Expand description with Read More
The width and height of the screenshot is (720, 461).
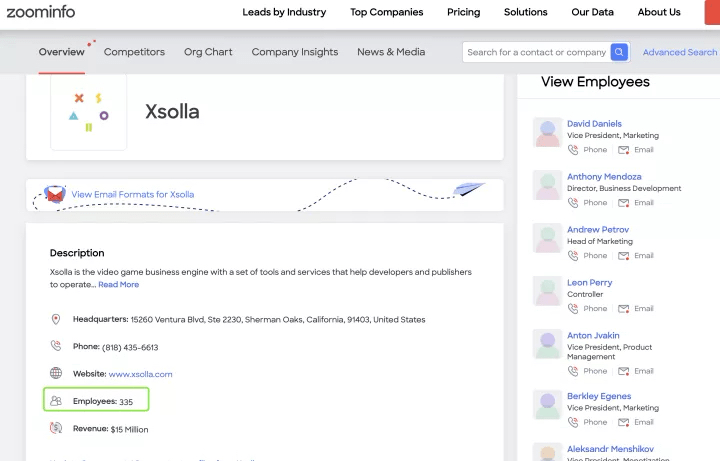tap(118, 285)
